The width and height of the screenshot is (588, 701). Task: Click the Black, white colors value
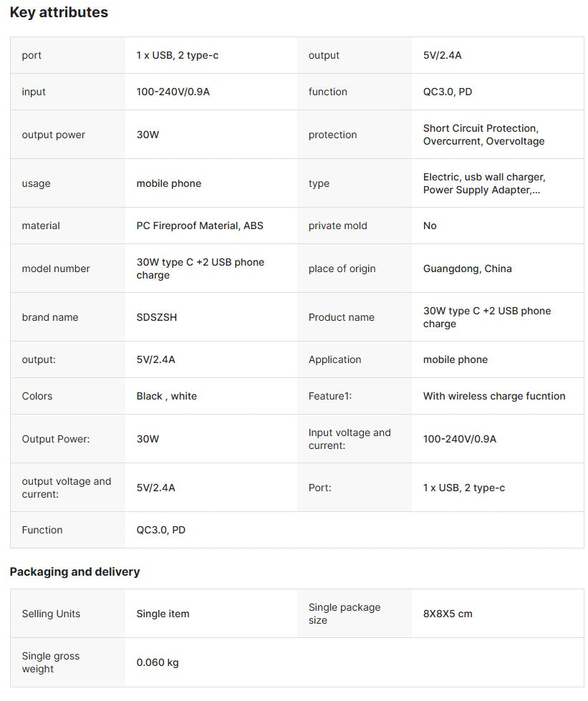pos(166,396)
